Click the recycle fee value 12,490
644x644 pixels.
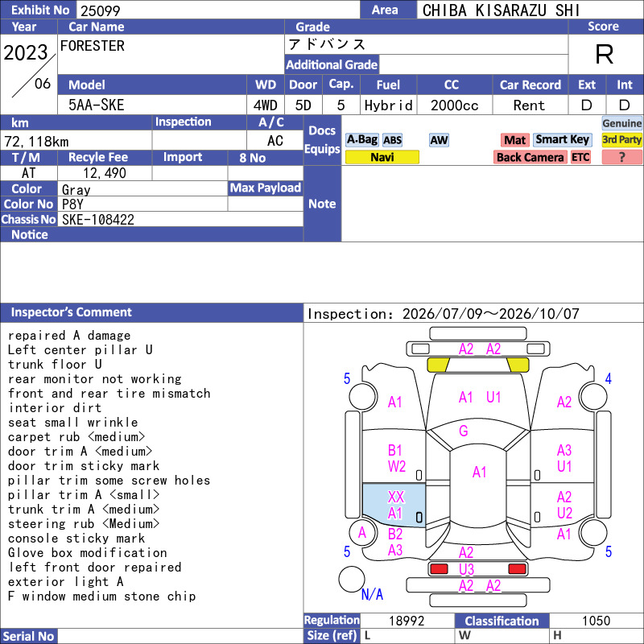pos(105,173)
